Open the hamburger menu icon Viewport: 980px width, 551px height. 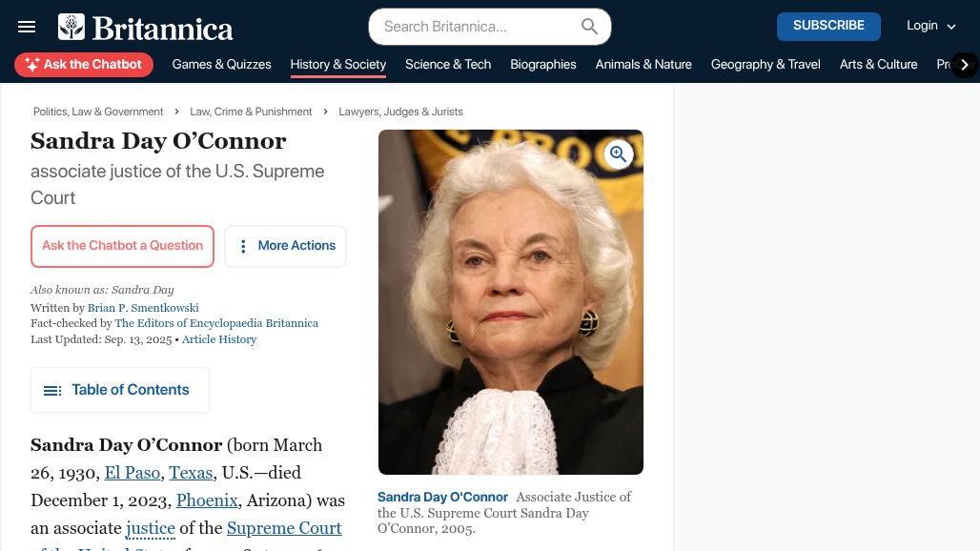pos(27,27)
